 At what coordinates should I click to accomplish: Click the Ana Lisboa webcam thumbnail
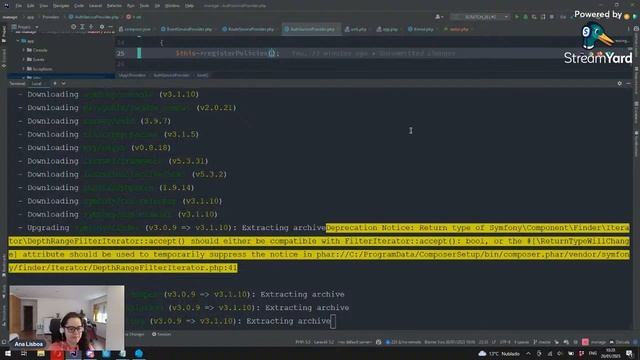67,317
